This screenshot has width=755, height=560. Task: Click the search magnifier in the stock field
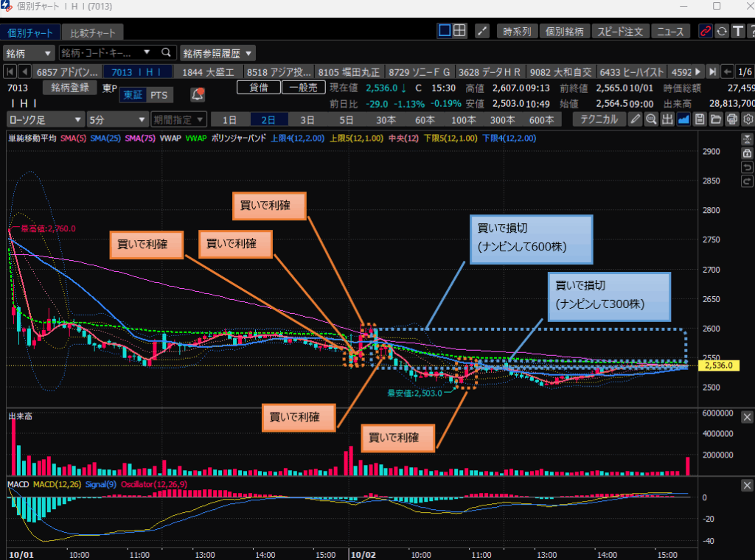[x=166, y=53]
